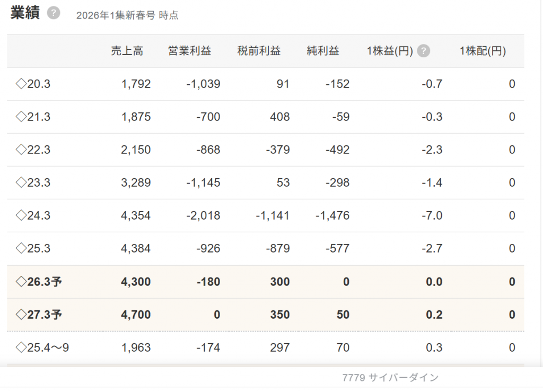
Task: Click the 純利益 column header
Action: pyautogui.click(x=323, y=51)
